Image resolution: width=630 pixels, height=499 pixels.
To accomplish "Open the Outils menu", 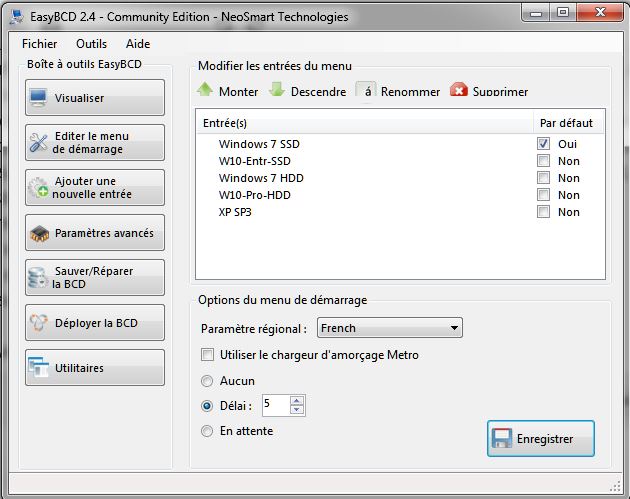I will click(x=91, y=44).
